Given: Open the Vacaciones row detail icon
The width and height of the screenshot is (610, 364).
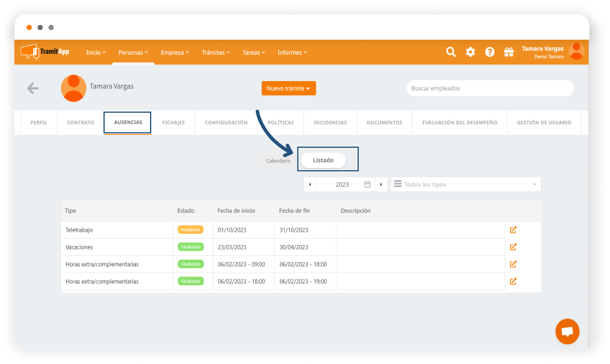Looking at the screenshot, I should point(513,247).
